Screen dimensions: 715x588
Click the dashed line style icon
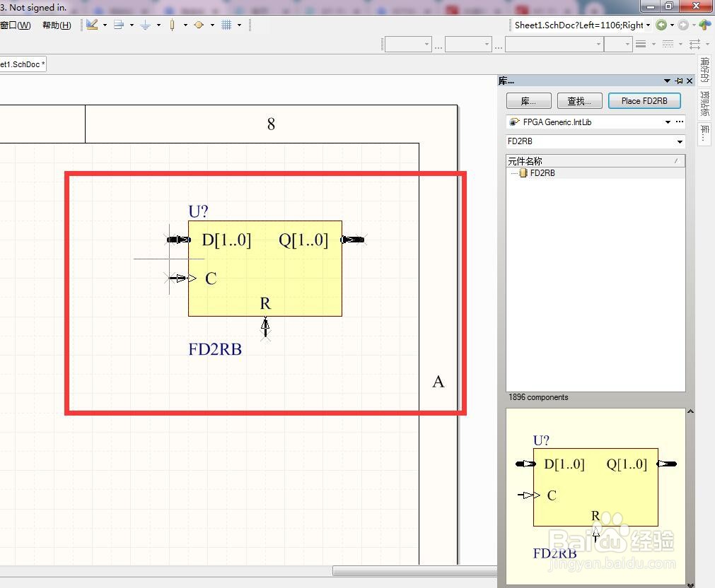(668, 45)
